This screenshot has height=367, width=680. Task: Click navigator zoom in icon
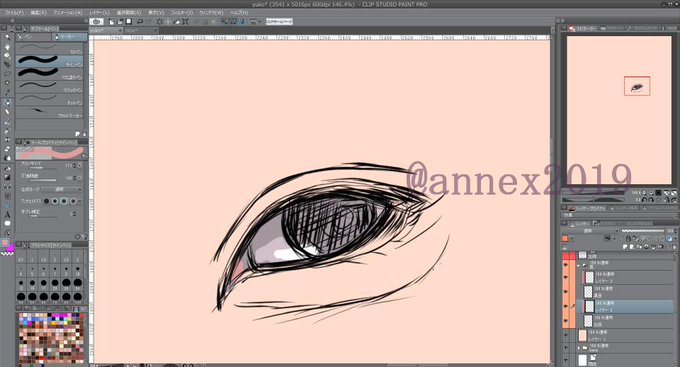click(652, 192)
